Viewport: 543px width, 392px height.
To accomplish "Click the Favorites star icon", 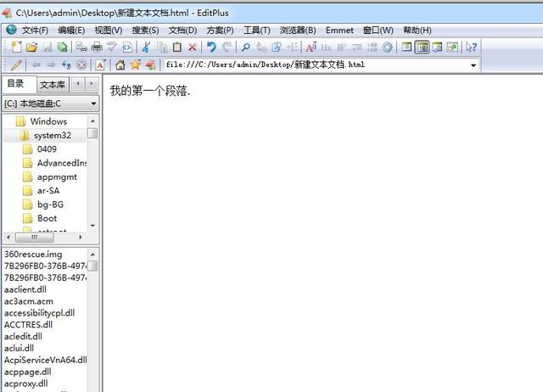I will [136, 64].
